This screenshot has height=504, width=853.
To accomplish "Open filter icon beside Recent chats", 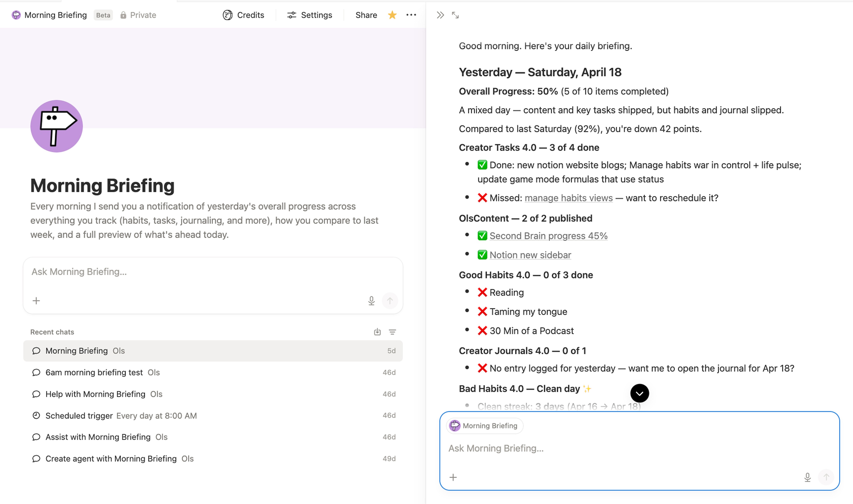I will click(392, 332).
